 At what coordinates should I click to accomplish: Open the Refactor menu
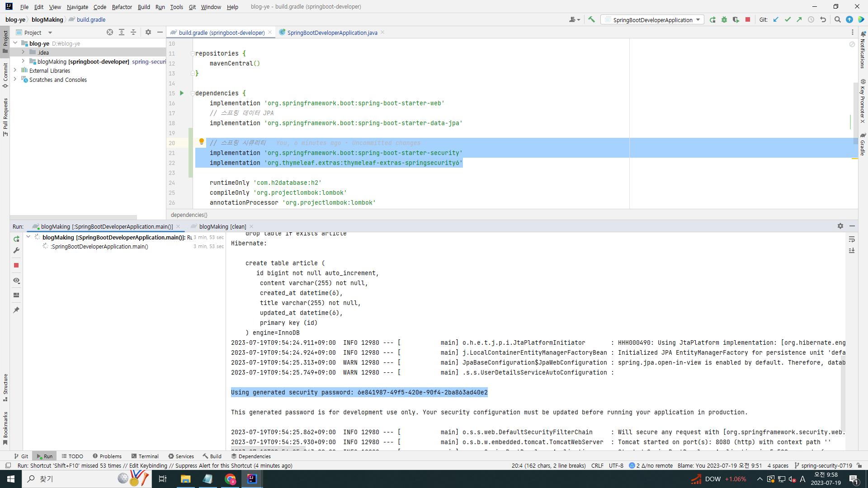(122, 7)
